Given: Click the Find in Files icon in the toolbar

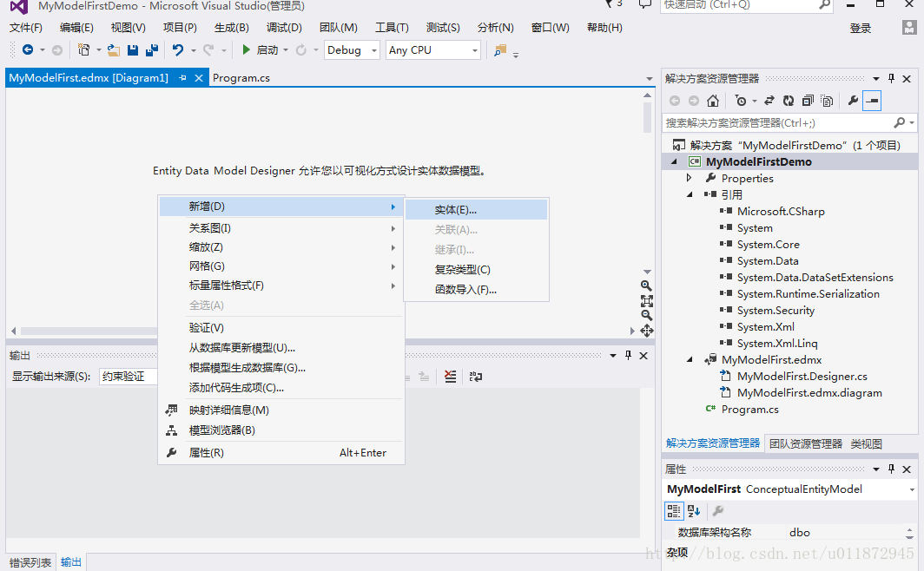Looking at the screenshot, I should point(500,50).
